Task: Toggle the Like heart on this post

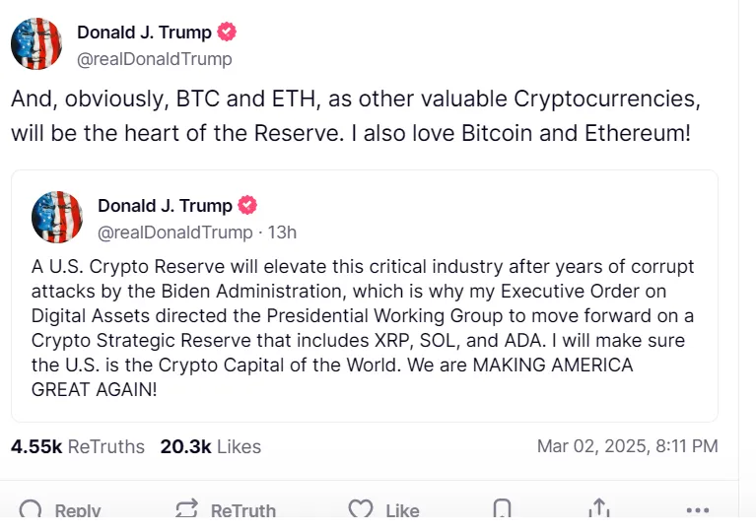Action: click(x=362, y=509)
